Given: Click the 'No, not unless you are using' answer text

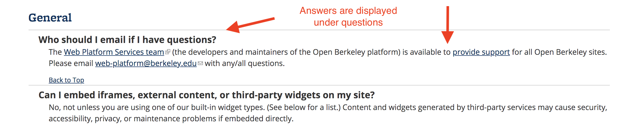Looking at the screenshot, I should (x=99, y=107).
